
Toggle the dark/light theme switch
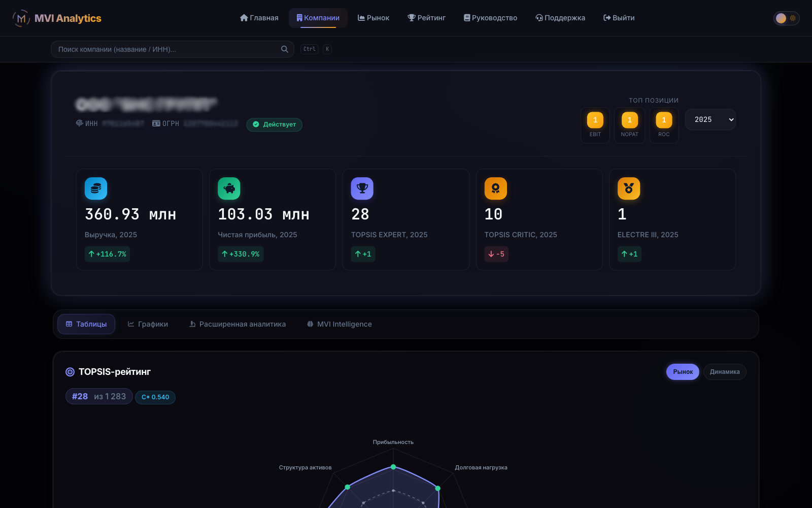(786, 18)
